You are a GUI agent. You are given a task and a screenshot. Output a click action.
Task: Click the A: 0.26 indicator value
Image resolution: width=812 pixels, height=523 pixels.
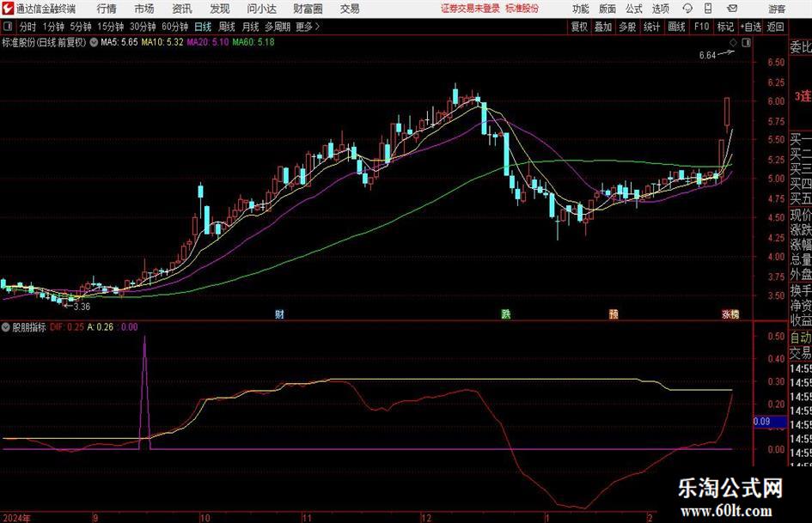point(100,327)
